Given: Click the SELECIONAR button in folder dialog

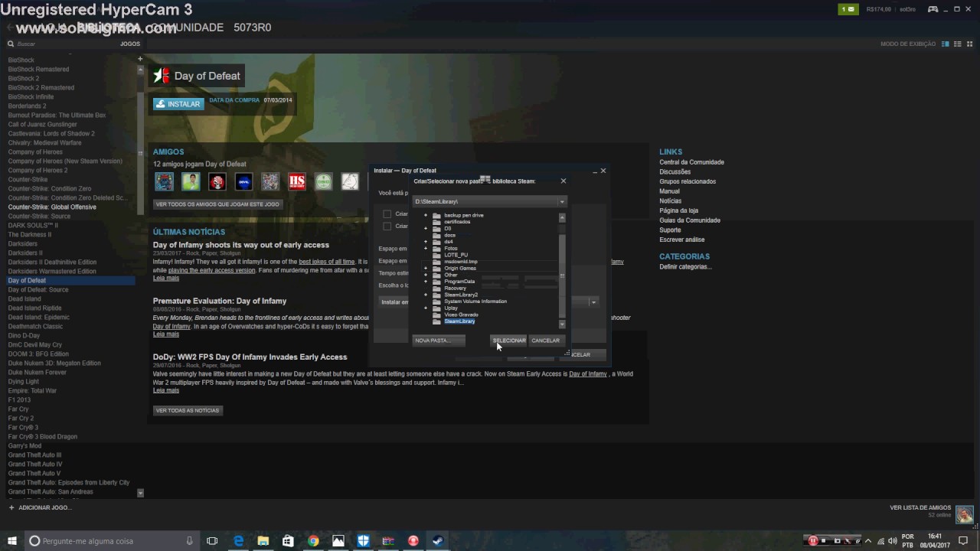Looking at the screenshot, I should (x=508, y=341).
